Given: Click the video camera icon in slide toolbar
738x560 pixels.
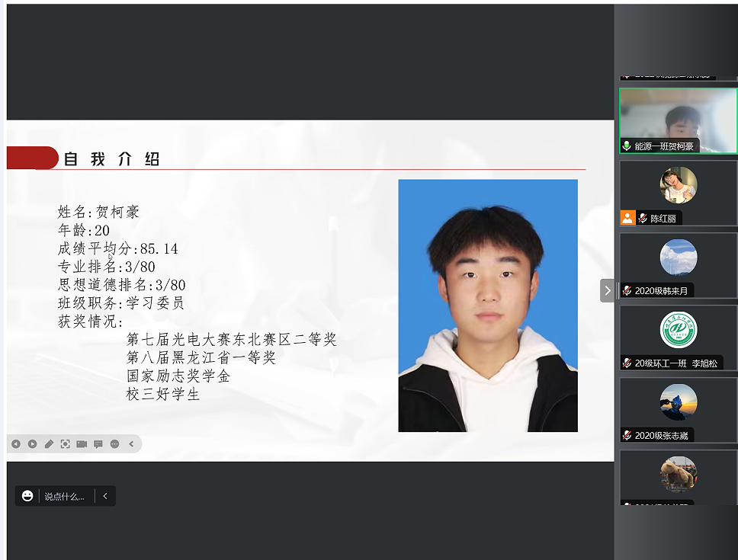Looking at the screenshot, I should pos(82,444).
